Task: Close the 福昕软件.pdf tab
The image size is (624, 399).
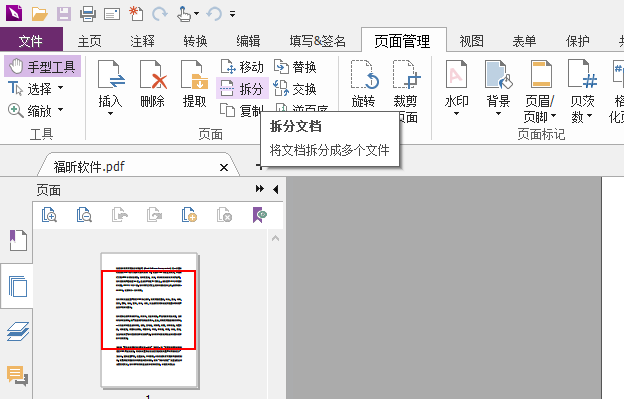Action: (224, 167)
